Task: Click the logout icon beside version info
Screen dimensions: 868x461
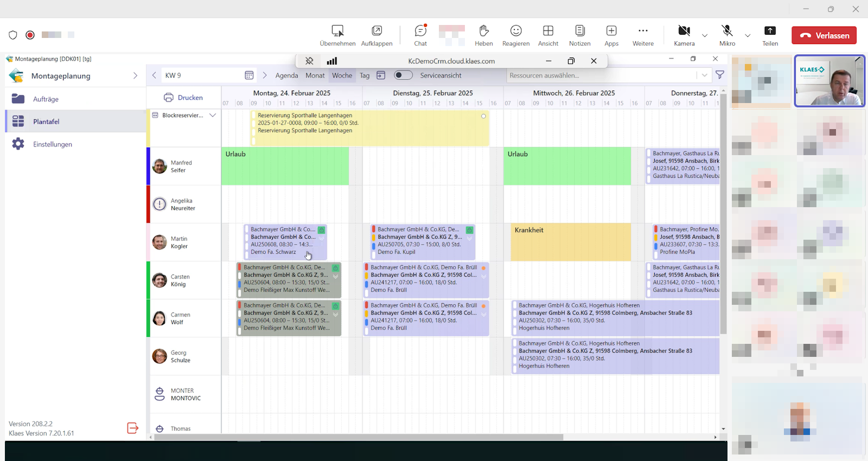Action: coord(132,428)
